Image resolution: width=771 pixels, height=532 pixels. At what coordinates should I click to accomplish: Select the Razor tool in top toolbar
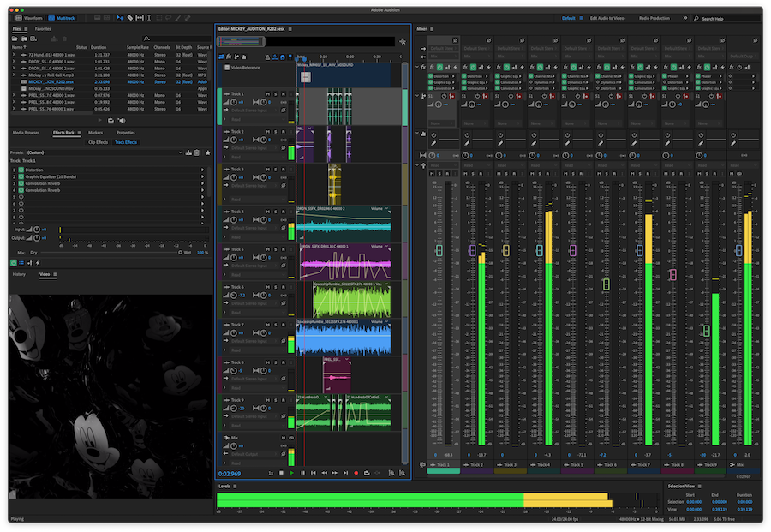coord(128,17)
